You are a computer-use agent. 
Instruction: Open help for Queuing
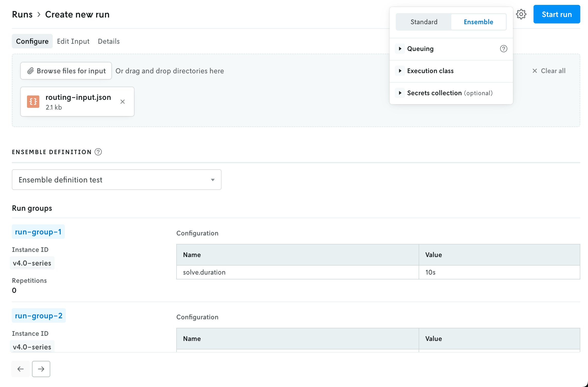(503, 49)
